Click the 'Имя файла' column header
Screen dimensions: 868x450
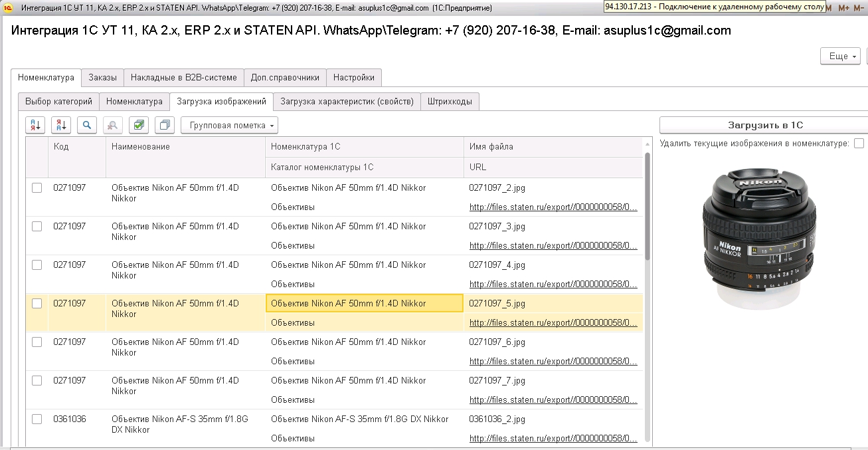click(553, 147)
